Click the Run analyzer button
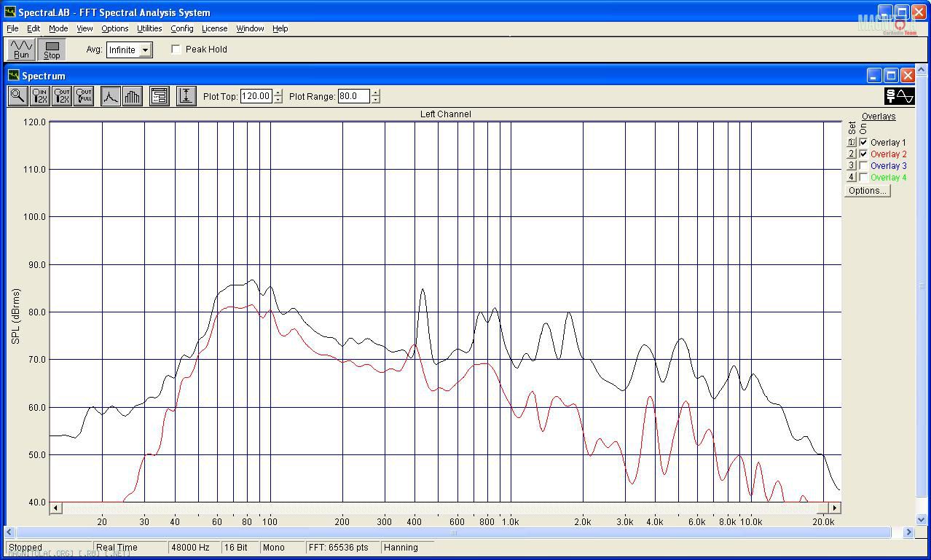 pos(21,50)
